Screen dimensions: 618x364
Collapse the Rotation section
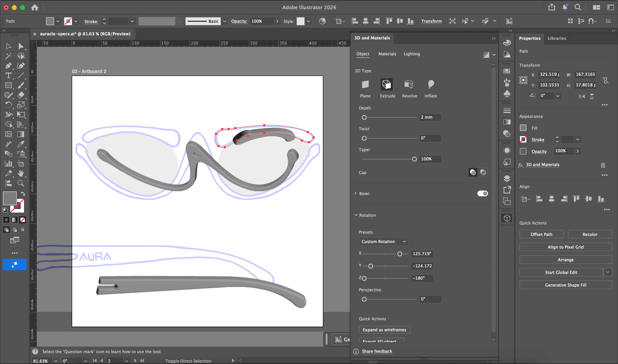356,215
